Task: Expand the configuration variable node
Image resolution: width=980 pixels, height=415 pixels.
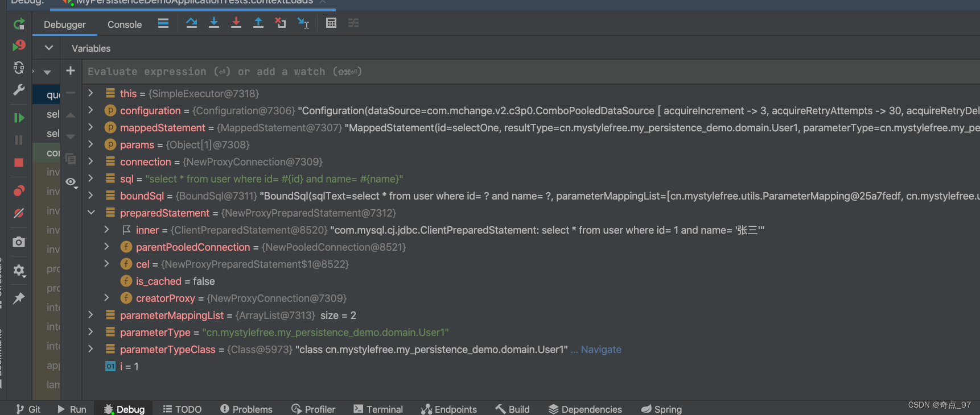Action: (x=90, y=110)
